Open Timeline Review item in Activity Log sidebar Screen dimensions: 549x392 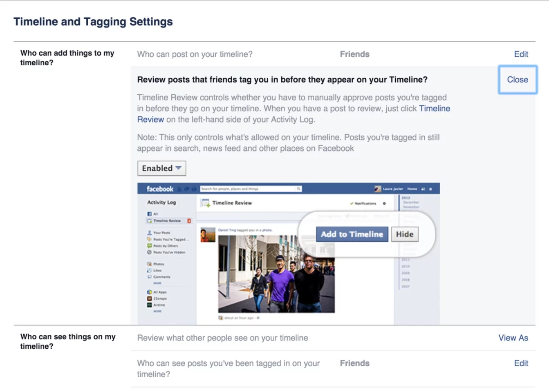[x=167, y=220]
